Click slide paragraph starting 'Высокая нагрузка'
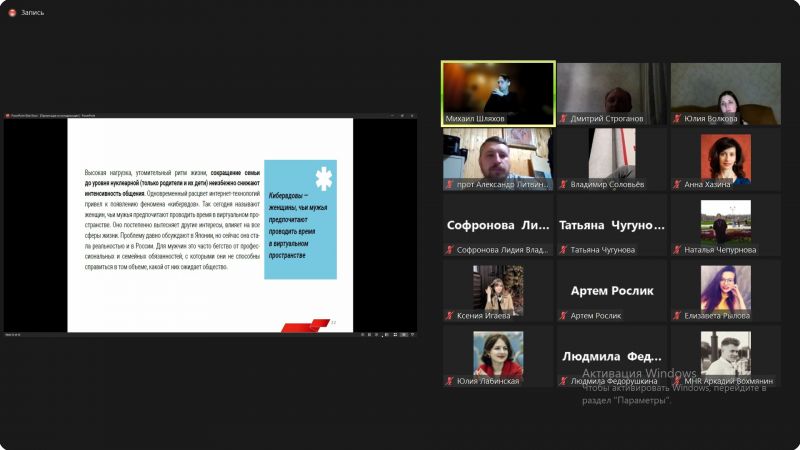The height and width of the screenshot is (450, 800). pos(172,219)
